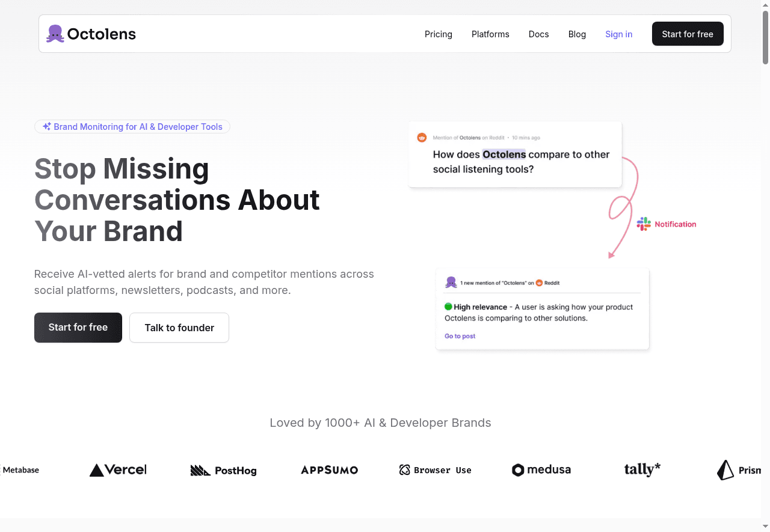Click the green High relevance indicator dot

[x=448, y=307]
